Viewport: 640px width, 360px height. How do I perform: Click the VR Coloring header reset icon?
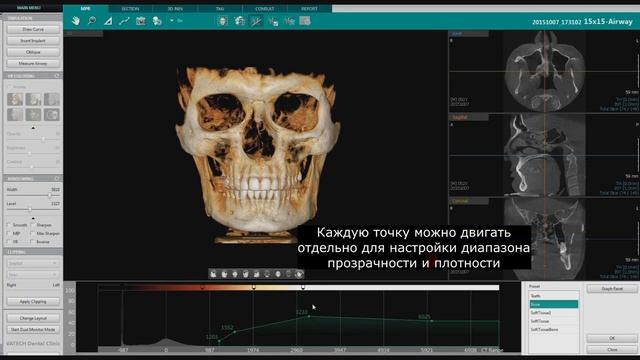(57, 76)
